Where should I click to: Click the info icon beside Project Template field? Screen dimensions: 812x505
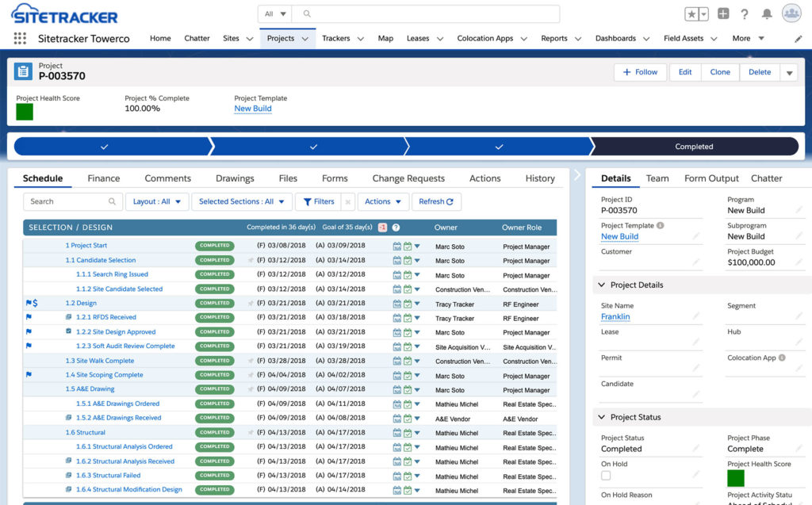click(661, 225)
